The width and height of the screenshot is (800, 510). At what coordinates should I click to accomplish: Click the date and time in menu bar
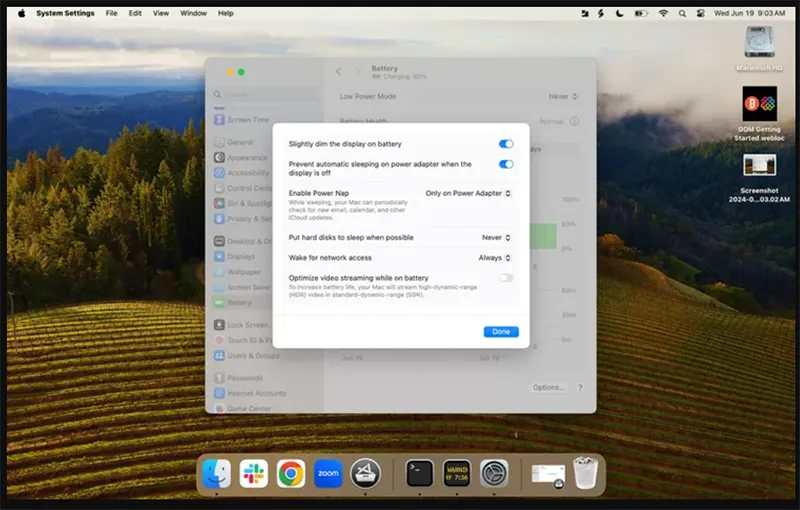pos(749,13)
